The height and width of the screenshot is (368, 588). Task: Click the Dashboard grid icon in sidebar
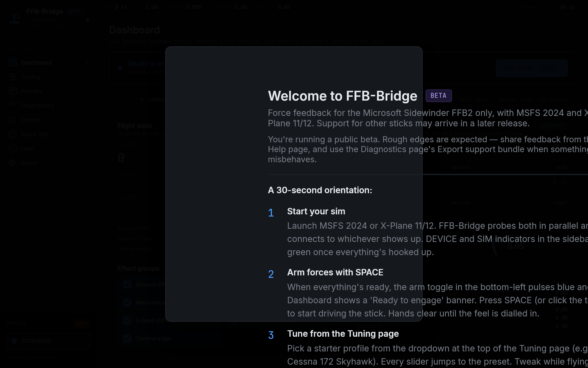click(13, 63)
